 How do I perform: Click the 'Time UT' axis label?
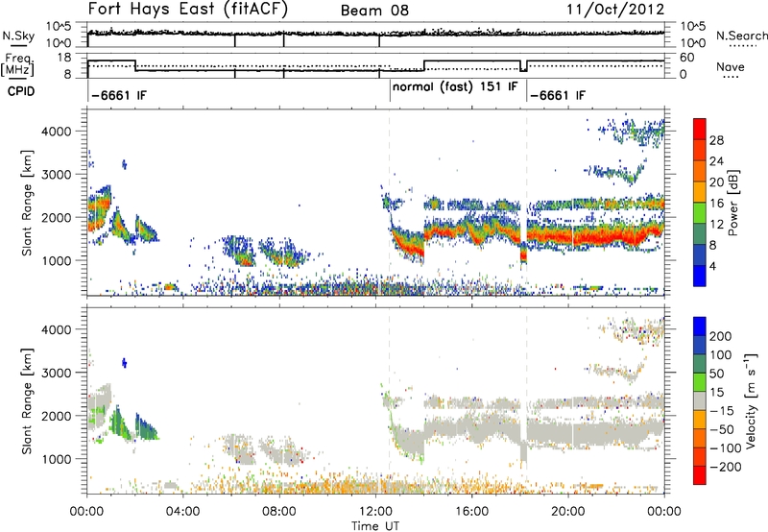(x=375, y=526)
